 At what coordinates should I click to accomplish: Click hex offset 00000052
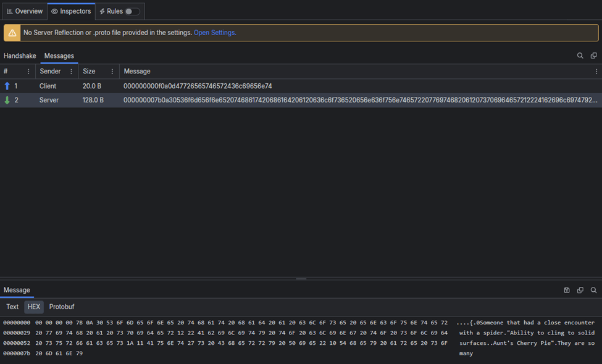pos(17,343)
